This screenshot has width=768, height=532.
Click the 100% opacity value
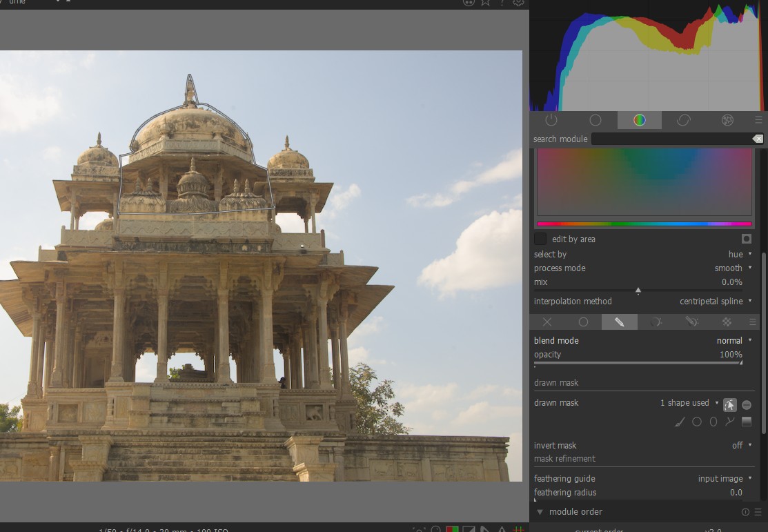pos(731,354)
